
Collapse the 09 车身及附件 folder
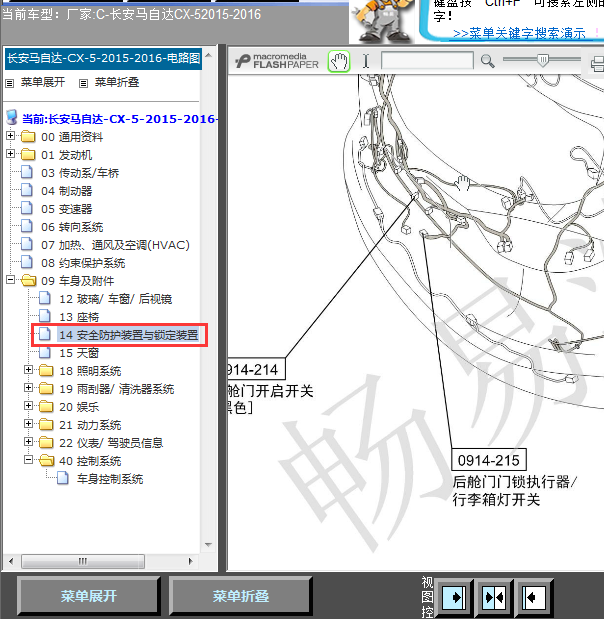[x=11, y=280]
